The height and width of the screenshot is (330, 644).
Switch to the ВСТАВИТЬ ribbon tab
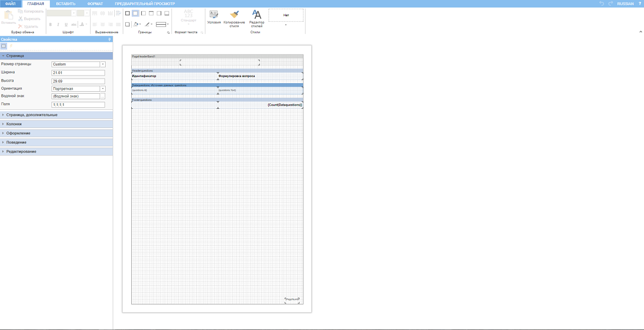[x=66, y=4]
